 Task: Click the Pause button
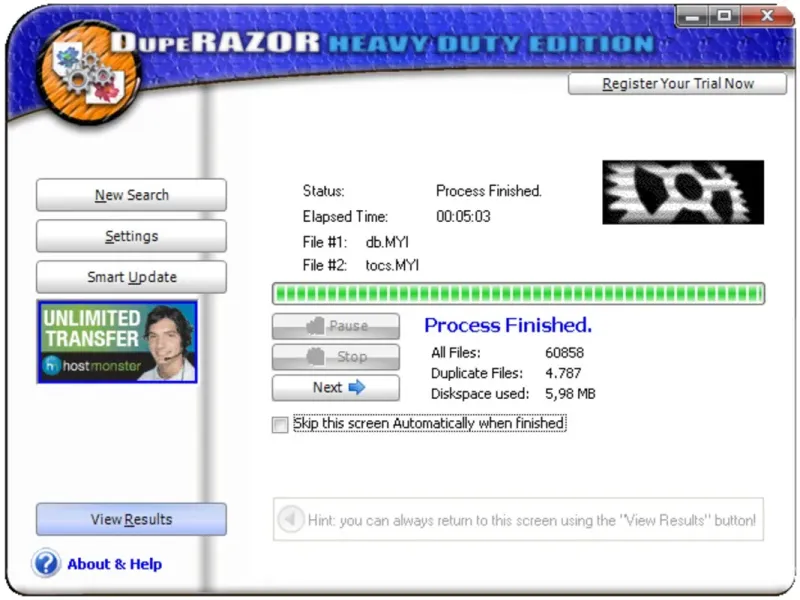(336, 326)
